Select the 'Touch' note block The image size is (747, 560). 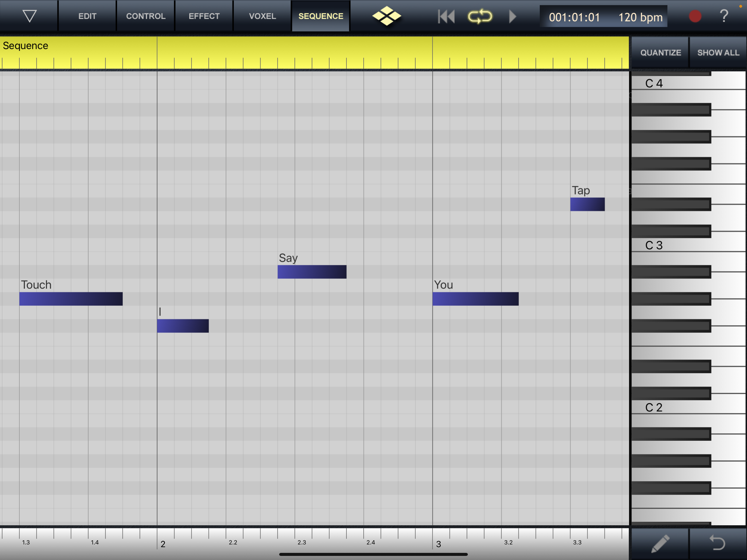point(71,299)
